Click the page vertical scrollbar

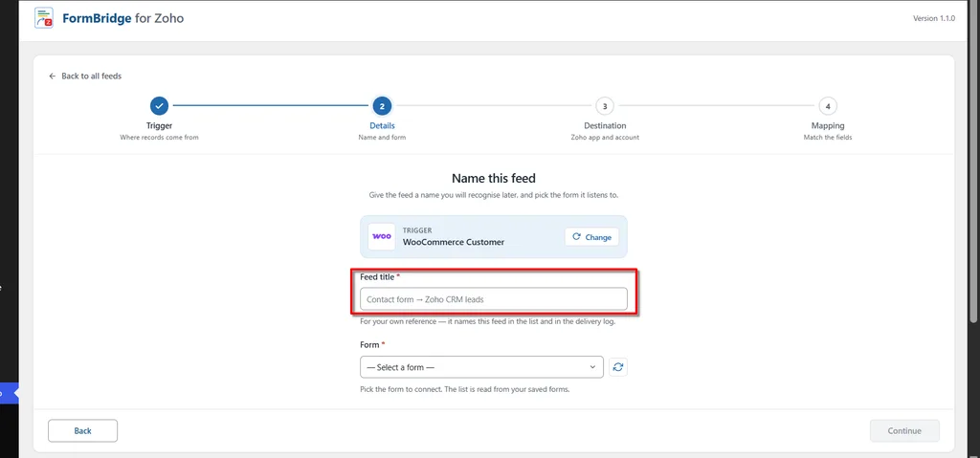click(x=974, y=163)
